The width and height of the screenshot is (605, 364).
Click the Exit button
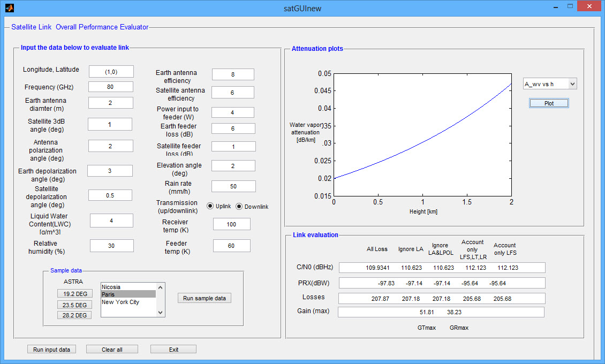click(173, 350)
